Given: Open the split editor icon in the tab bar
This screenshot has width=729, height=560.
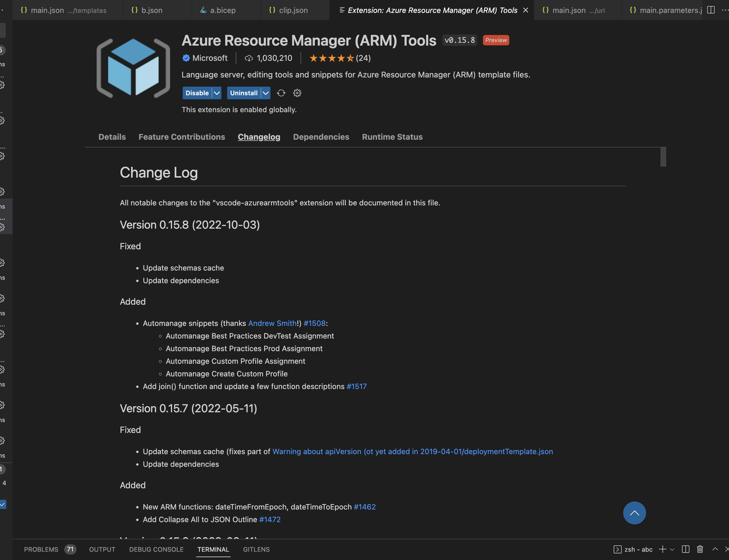Looking at the screenshot, I should point(711,10).
